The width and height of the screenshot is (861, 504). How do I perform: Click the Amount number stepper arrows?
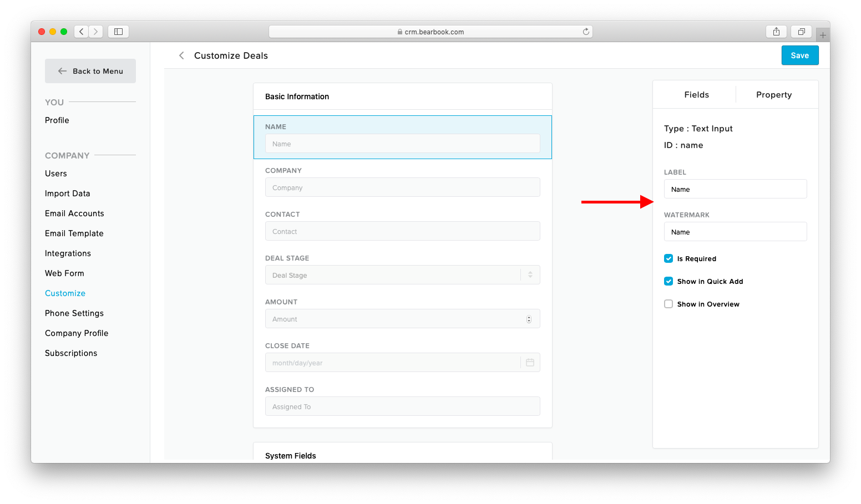click(529, 319)
